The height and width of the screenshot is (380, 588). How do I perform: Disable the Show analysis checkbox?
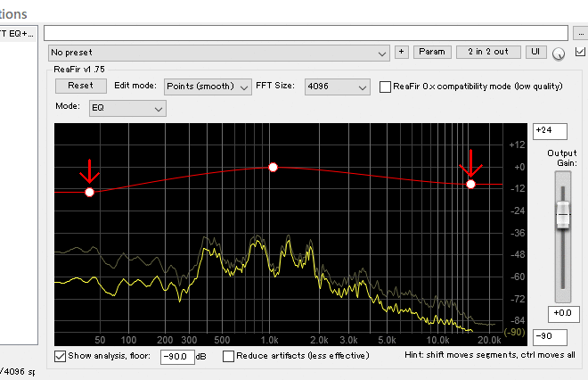click(x=61, y=356)
